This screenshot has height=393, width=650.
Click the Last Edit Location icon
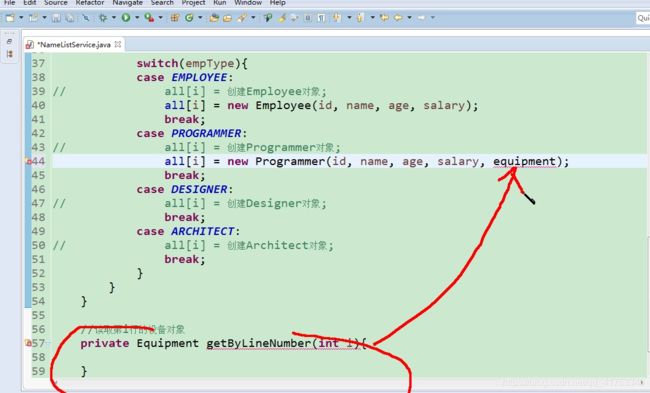click(x=384, y=18)
